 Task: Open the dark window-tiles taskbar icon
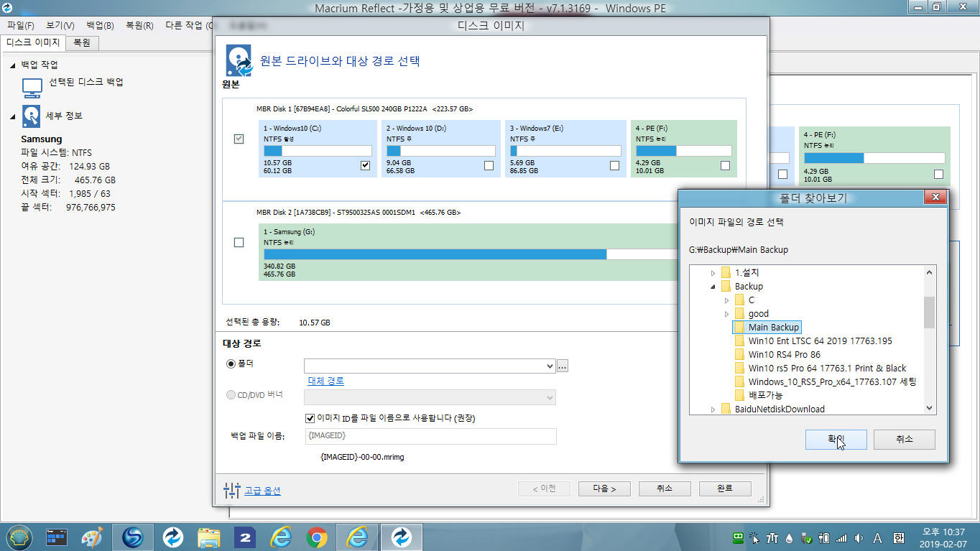point(57,537)
